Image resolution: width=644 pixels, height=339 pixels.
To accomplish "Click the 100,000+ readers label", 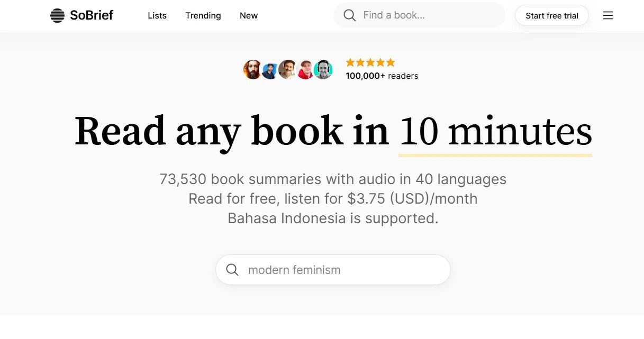I will pyautogui.click(x=382, y=76).
